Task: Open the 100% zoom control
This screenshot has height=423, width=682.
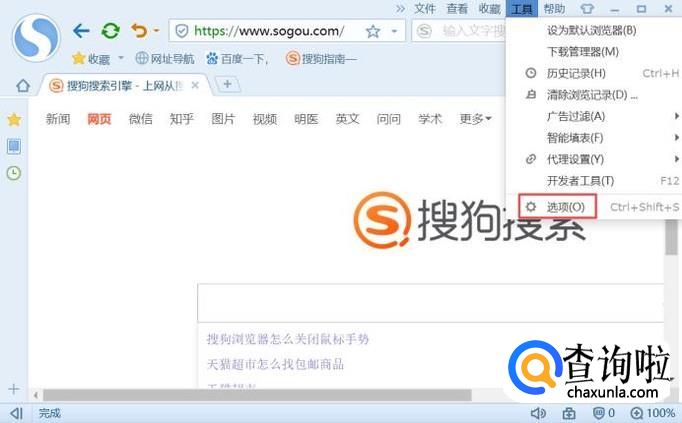Action: click(652, 413)
